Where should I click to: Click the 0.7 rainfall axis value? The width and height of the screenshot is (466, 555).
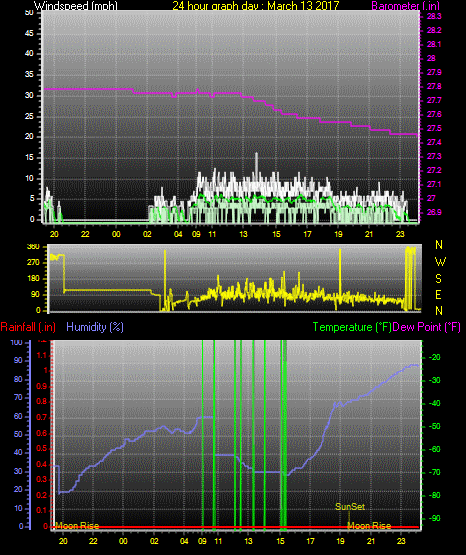42,418
